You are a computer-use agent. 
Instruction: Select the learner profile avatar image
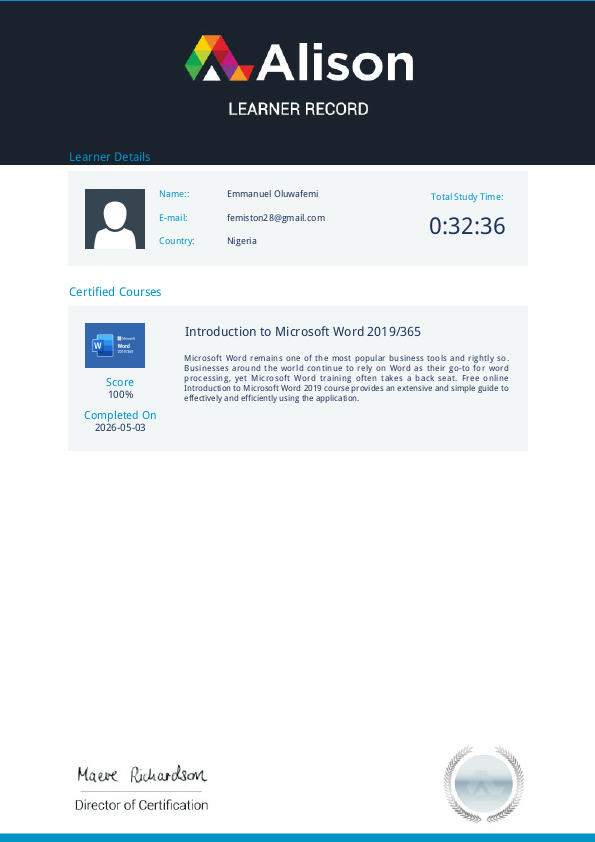point(115,219)
